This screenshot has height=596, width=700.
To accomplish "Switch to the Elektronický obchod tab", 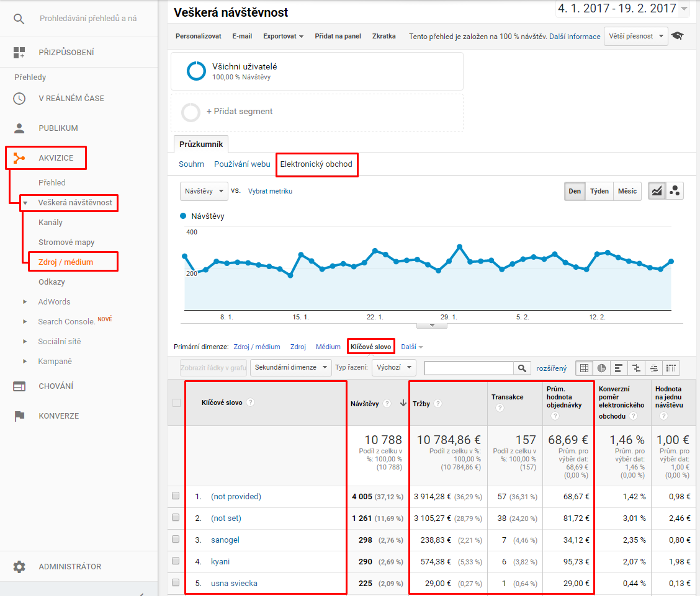I will click(x=316, y=164).
